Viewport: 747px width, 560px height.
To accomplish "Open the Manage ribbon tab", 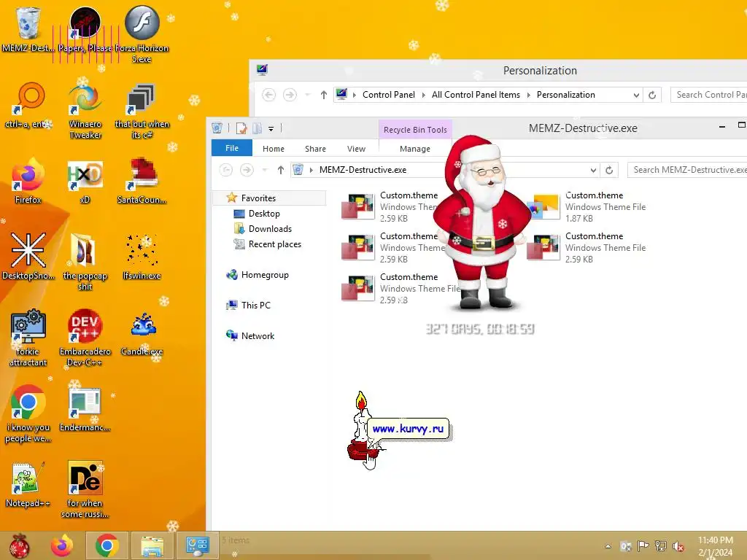I will (415, 149).
